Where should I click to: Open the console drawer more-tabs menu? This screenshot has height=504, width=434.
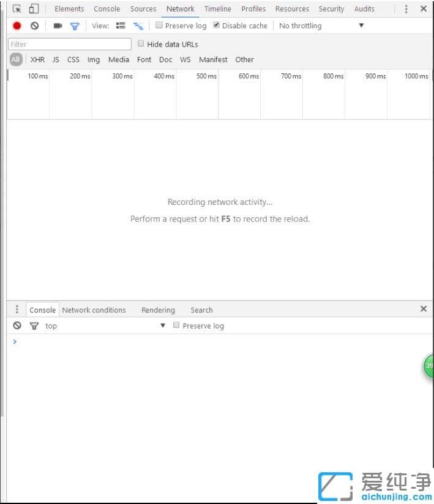click(17, 309)
